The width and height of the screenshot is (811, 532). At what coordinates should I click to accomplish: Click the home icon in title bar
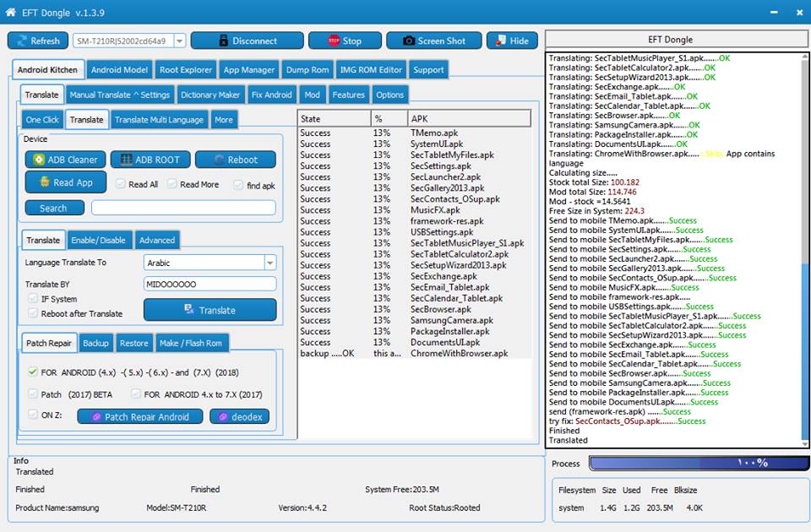tap(10, 12)
